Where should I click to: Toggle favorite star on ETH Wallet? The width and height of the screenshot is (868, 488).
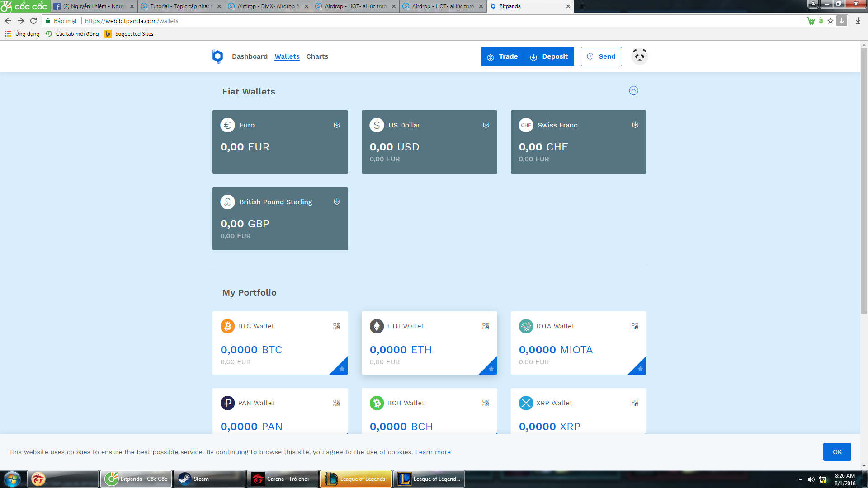pyautogui.click(x=491, y=369)
